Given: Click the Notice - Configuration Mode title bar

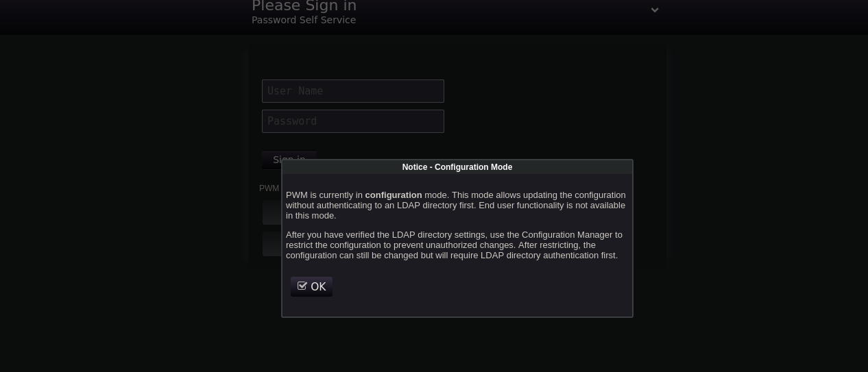Looking at the screenshot, I should [x=457, y=167].
